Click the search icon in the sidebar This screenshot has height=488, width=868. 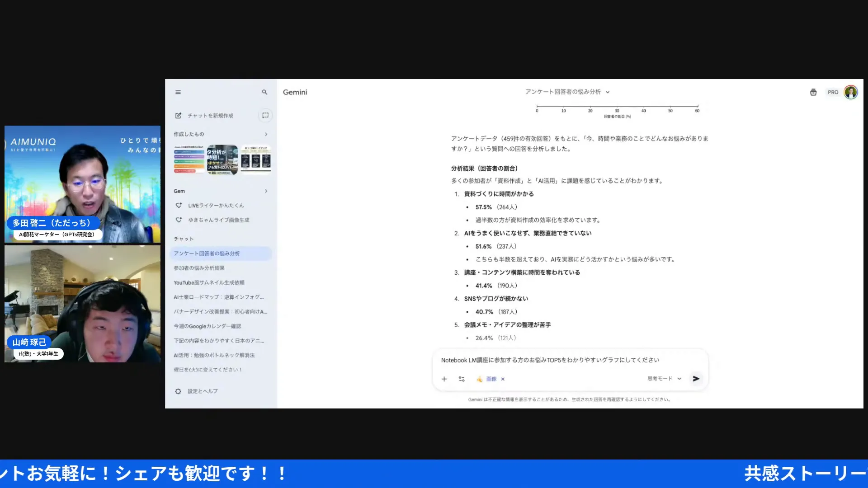pyautogui.click(x=264, y=92)
